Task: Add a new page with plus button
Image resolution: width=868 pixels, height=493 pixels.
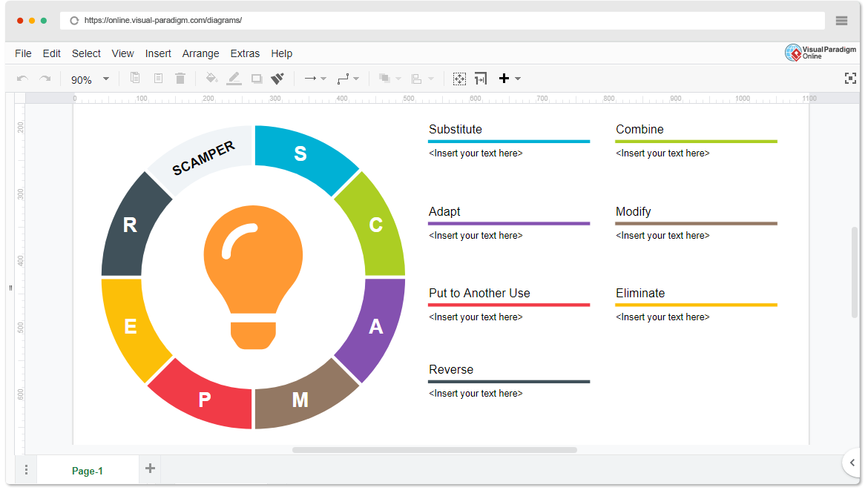Action: tap(150, 469)
